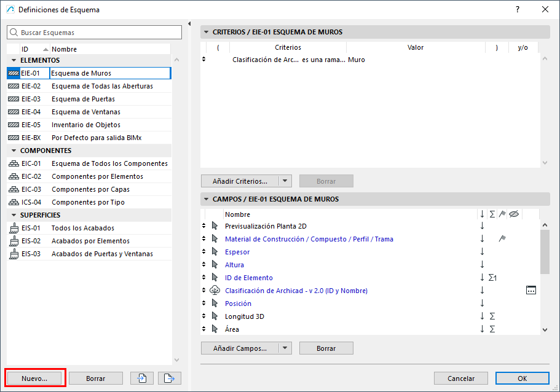Select Componentes por Elementos schema
Viewport: 560px width, 392px height.
coord(89,176)
